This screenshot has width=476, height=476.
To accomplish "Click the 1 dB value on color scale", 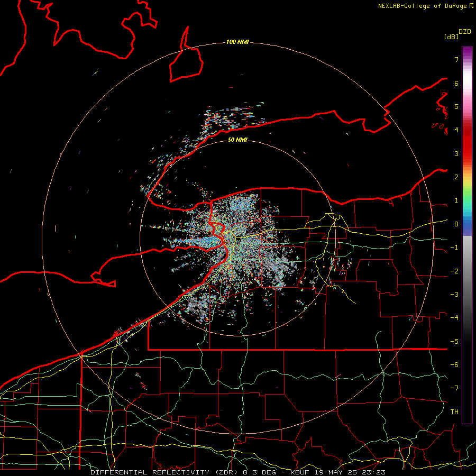I will [456, 200].
